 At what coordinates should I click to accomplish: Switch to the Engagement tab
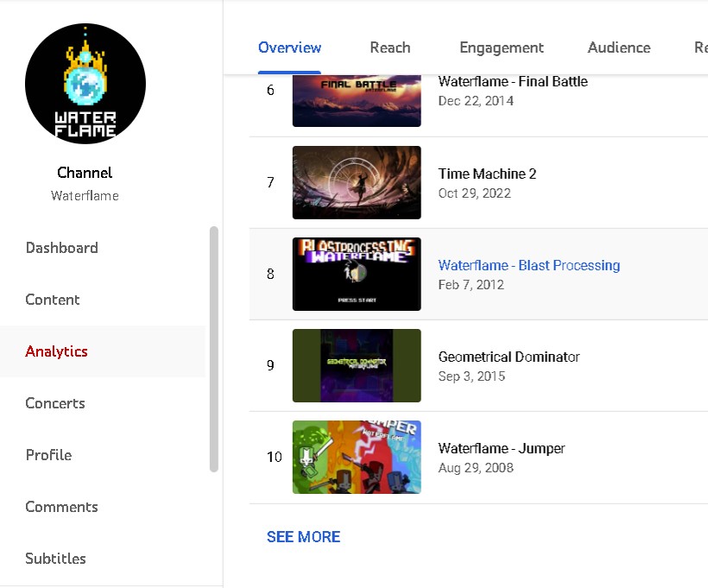coord(502,47)
